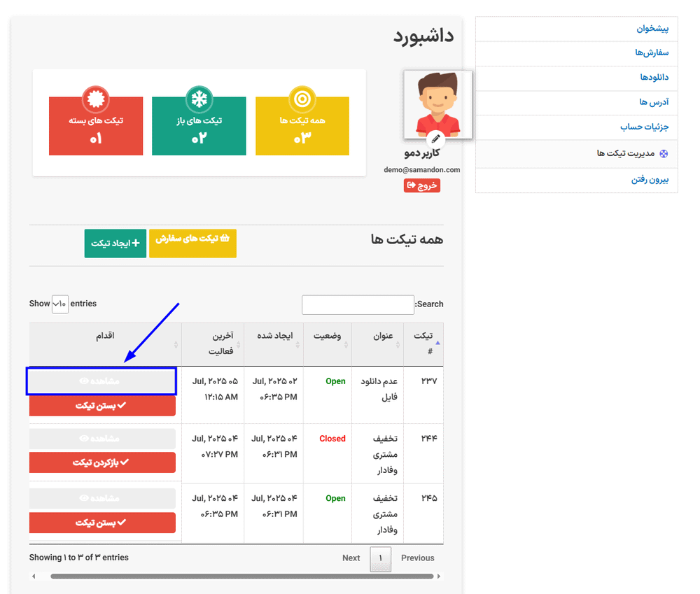Click the lifebuoy icon beside مدیریت تیکت ها
Screen dimensions: 700x594
click(x=664, y=153)
